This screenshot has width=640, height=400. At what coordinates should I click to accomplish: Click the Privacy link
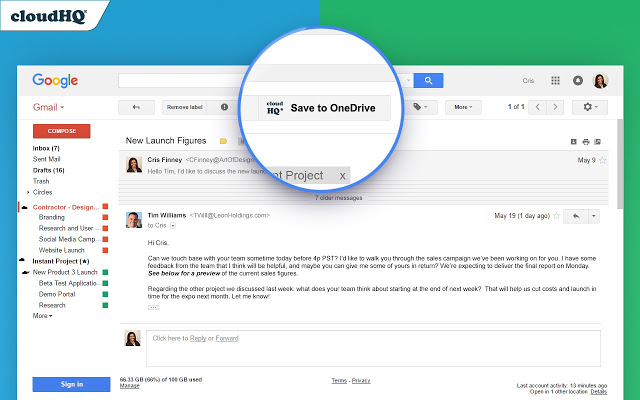(x=361, y=381)
